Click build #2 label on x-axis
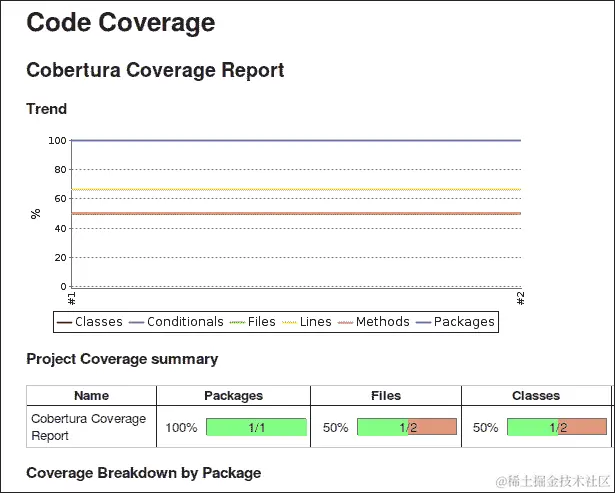 (520, 298)
